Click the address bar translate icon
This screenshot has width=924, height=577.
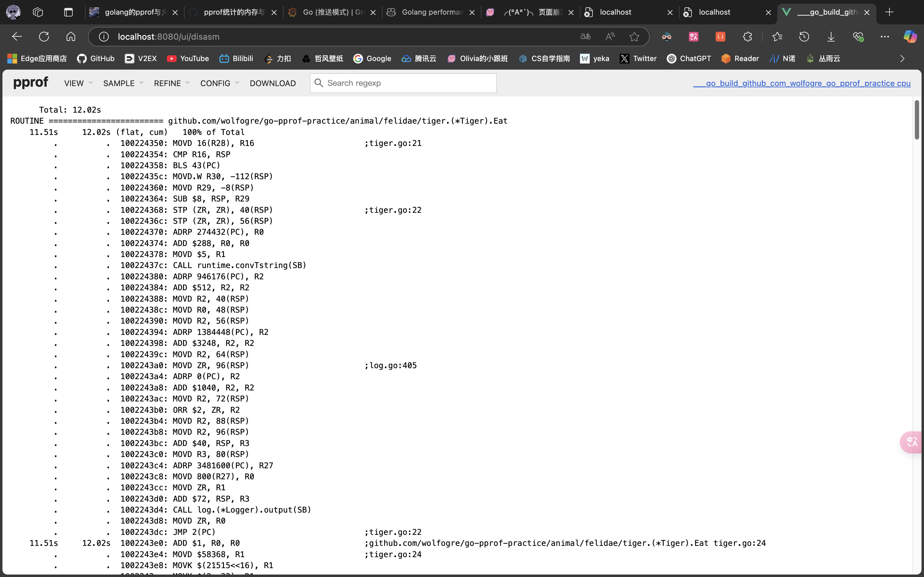[x=585, y=37]
